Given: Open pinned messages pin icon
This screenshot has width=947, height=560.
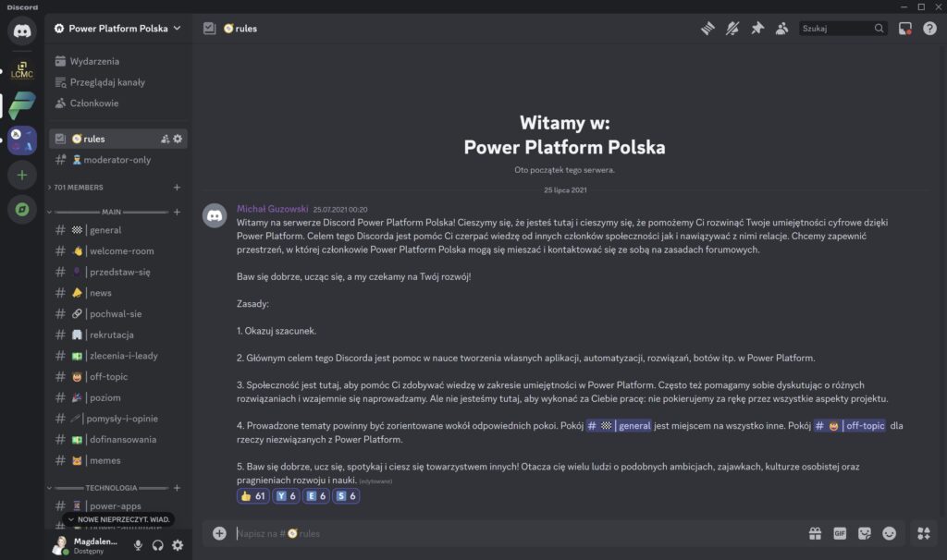Looking at the screenshot, I should click(x=756, y=29).
